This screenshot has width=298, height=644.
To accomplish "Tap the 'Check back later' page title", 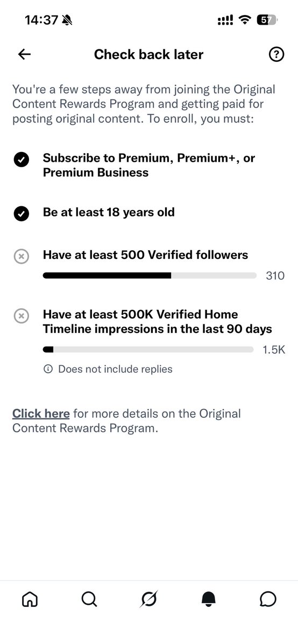I will coord(148,54).
